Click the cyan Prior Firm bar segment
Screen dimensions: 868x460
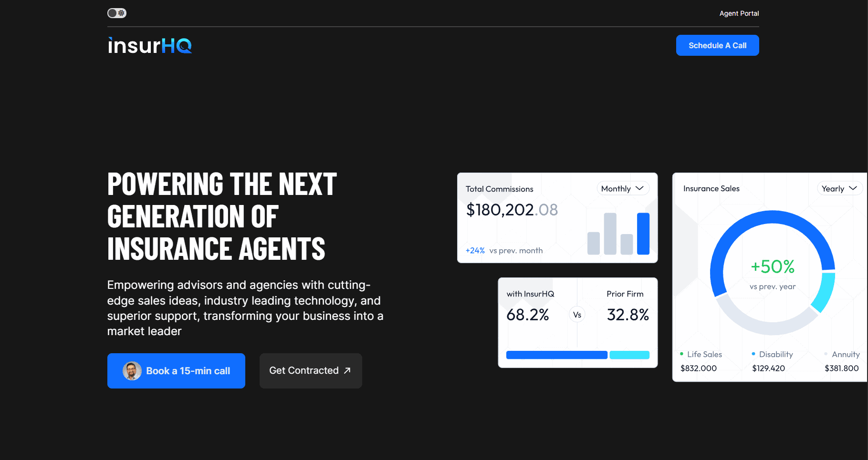coord(629,355)
